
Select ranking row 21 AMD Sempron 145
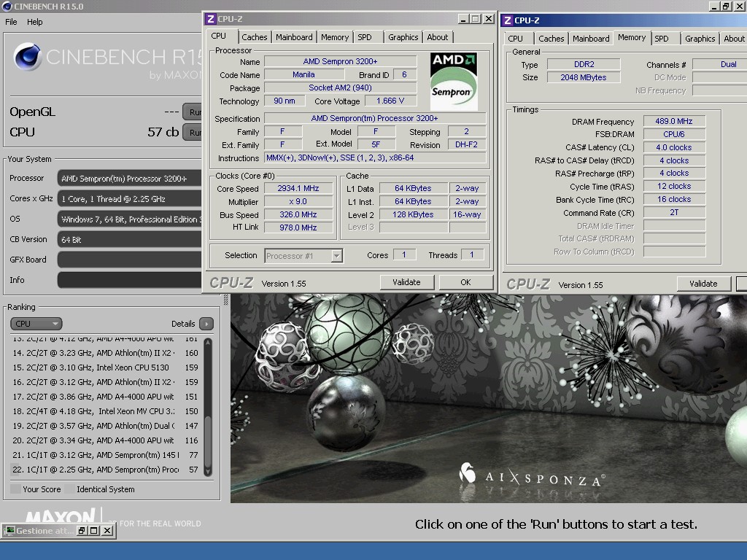tap(105, 455)
